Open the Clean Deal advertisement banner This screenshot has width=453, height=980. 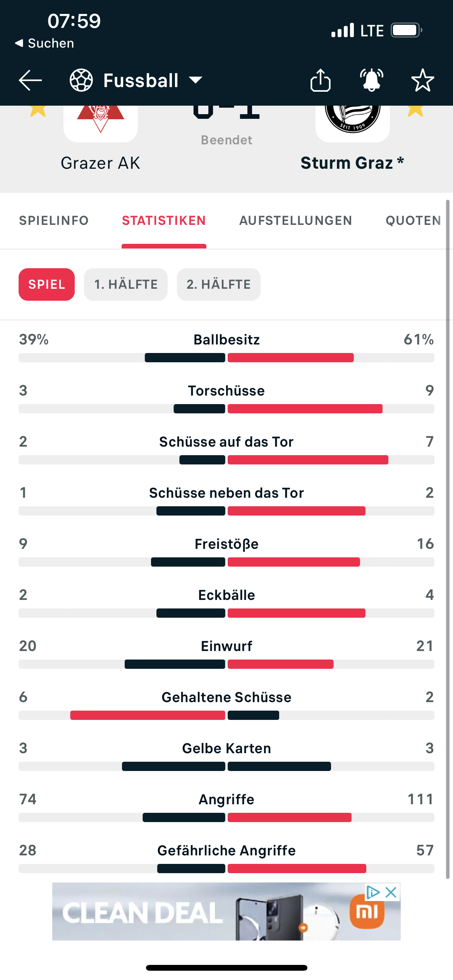[x=226, y=911]
